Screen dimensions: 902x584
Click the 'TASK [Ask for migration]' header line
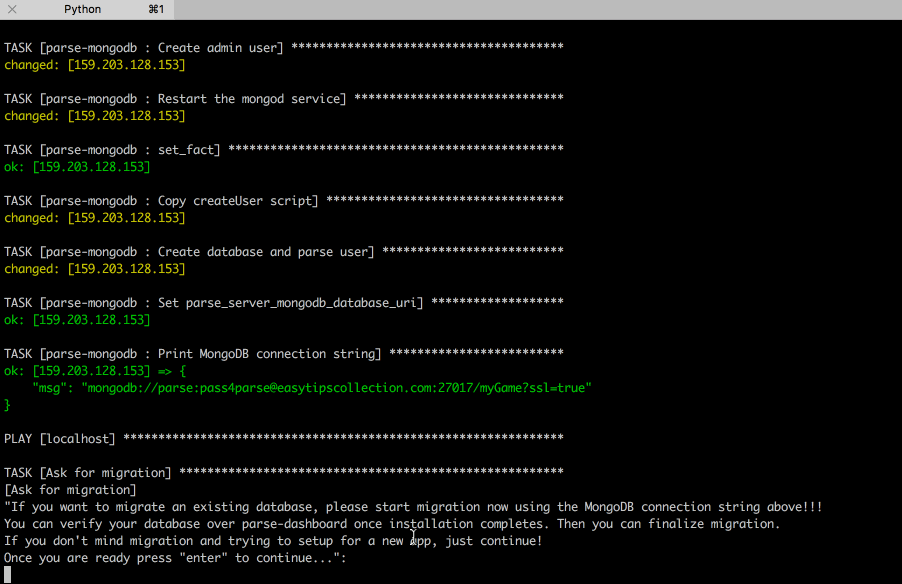pyautogui.click(x=88, y=472)
